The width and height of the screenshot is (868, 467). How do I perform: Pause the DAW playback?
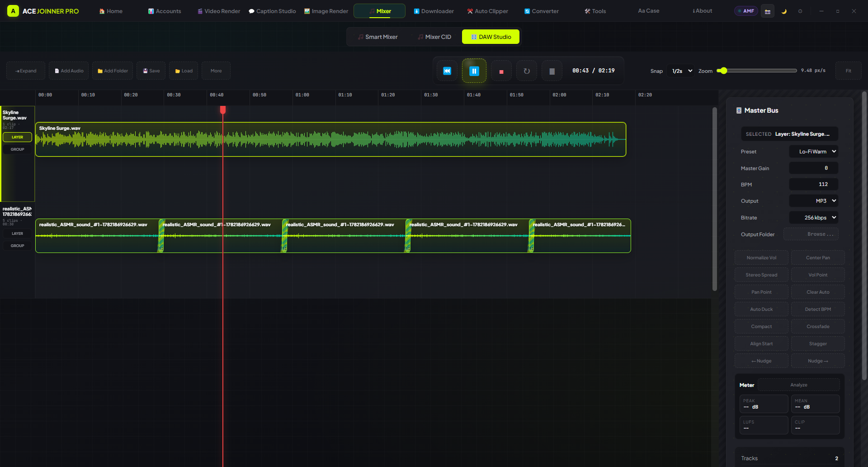tap(474, 71)
